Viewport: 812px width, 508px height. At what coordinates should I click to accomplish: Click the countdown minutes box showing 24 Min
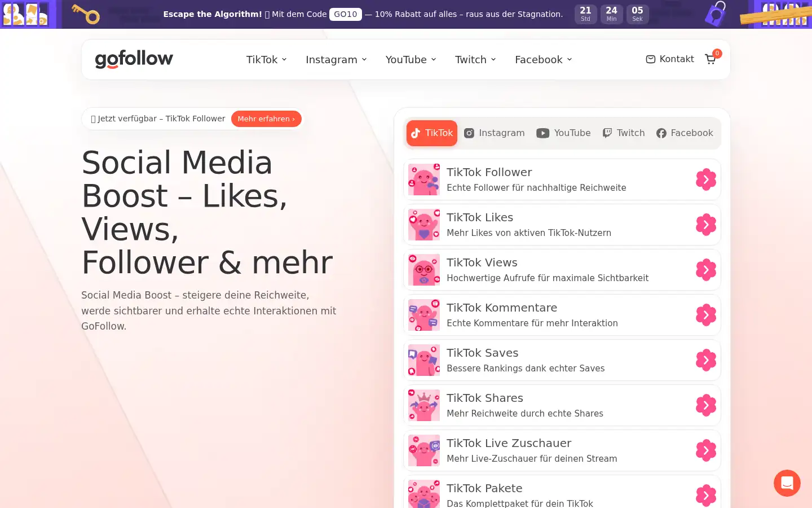point(612,14)
